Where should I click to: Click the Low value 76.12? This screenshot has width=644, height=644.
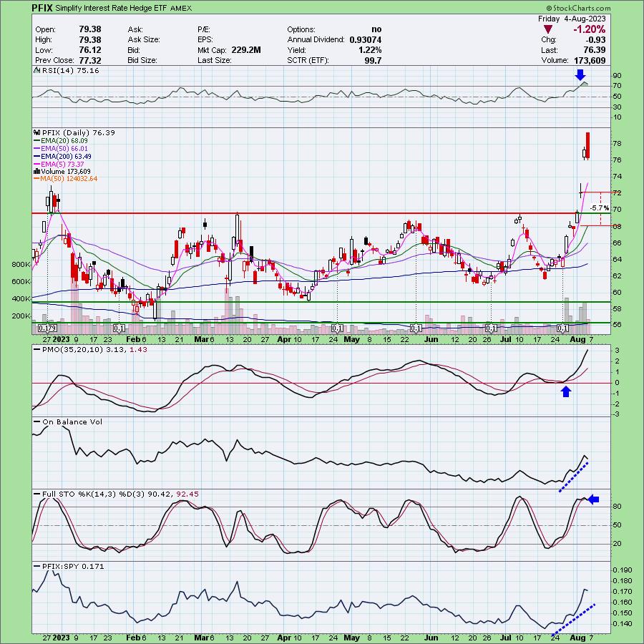tap(90, 50)
